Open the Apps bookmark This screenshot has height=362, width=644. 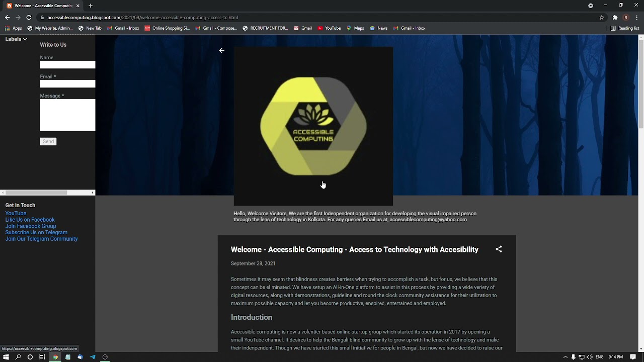point(14,28)
